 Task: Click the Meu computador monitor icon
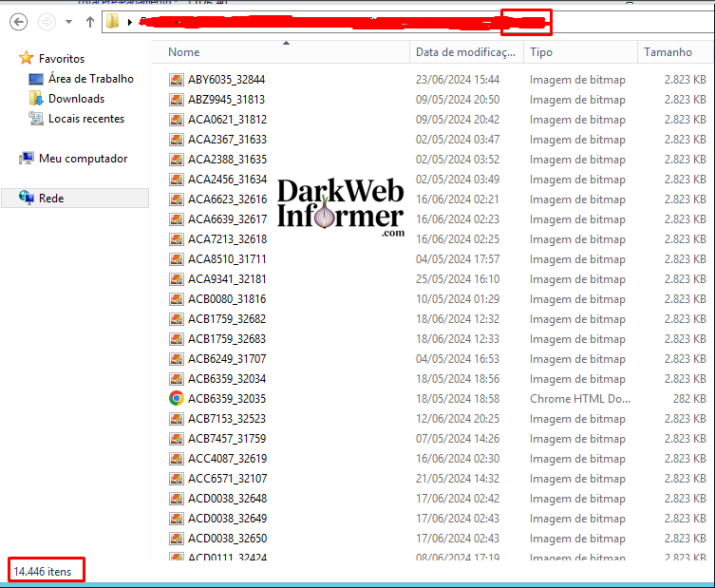point(26,159)
